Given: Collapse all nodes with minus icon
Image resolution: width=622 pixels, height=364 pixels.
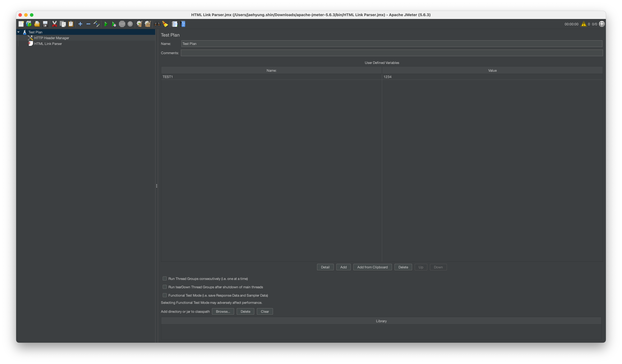Looking at the screenshot, I should (88, 24).
